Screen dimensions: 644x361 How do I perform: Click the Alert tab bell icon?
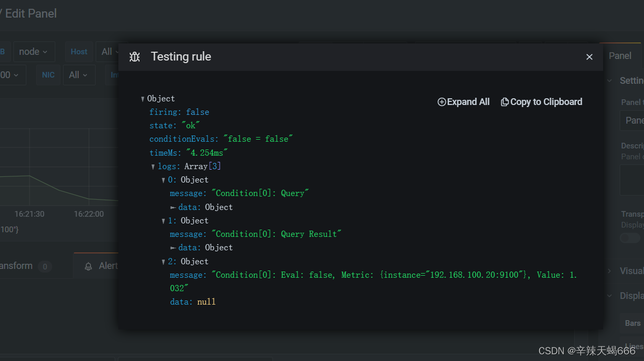pyautogui.click(x=88, y=266)
